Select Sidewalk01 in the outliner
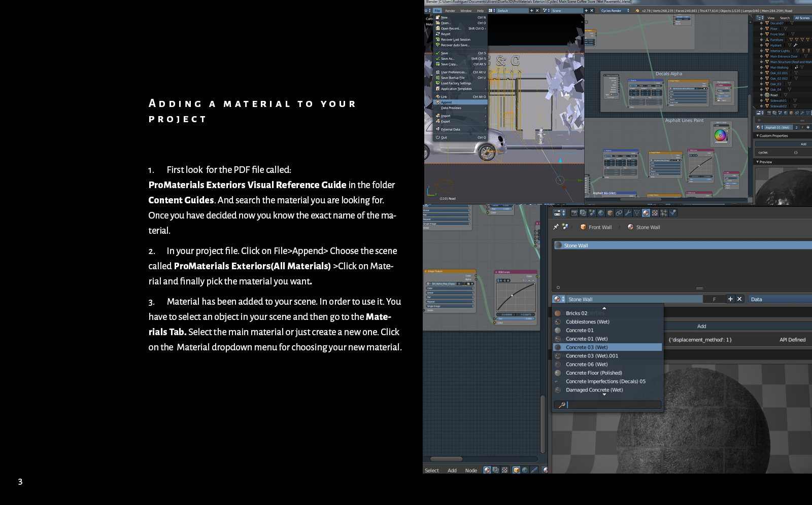This screenshot has width=812, height=505. point(779,100)
